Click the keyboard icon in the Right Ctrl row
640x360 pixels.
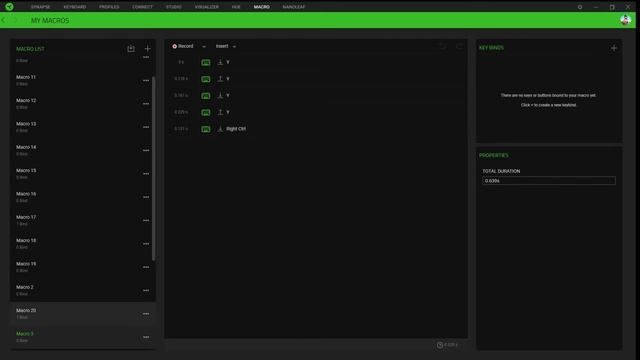click(x=206, y=129)
